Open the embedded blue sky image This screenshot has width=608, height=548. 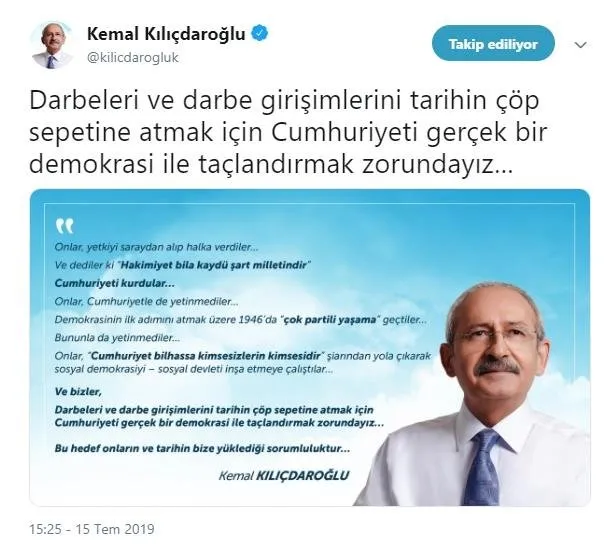click(x=310, y=347)
